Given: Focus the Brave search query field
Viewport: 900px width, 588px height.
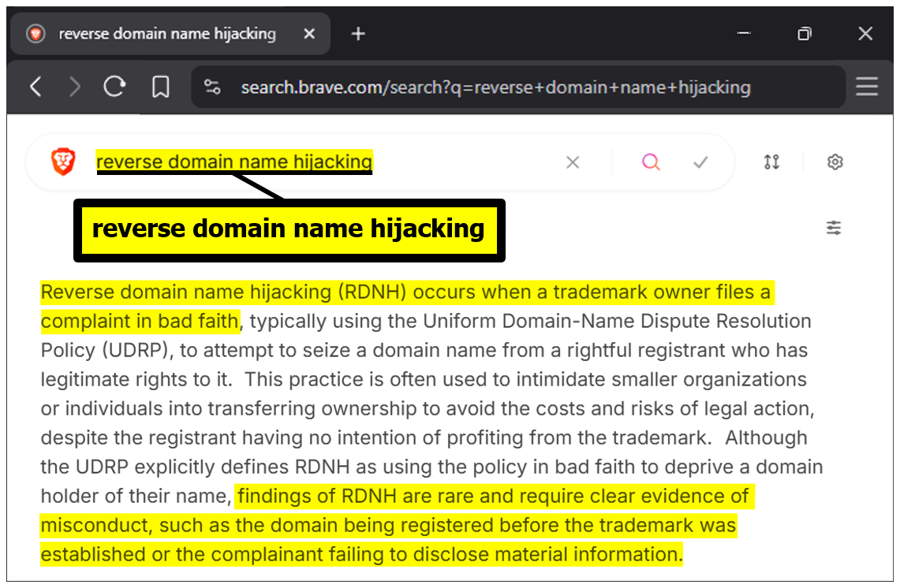Looking at the screenshot, I should point(316,162).
